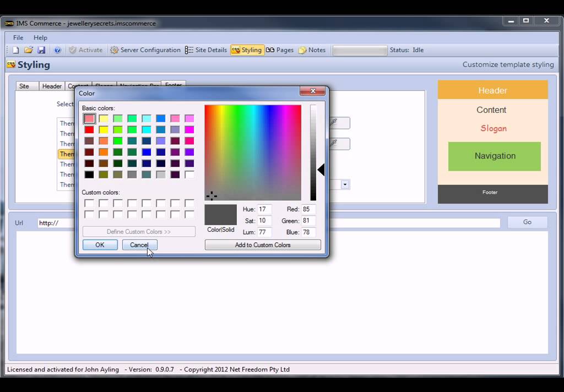Screen dimensions: 564x392
Task: Cancel the Color dialog
Action: 139,245
